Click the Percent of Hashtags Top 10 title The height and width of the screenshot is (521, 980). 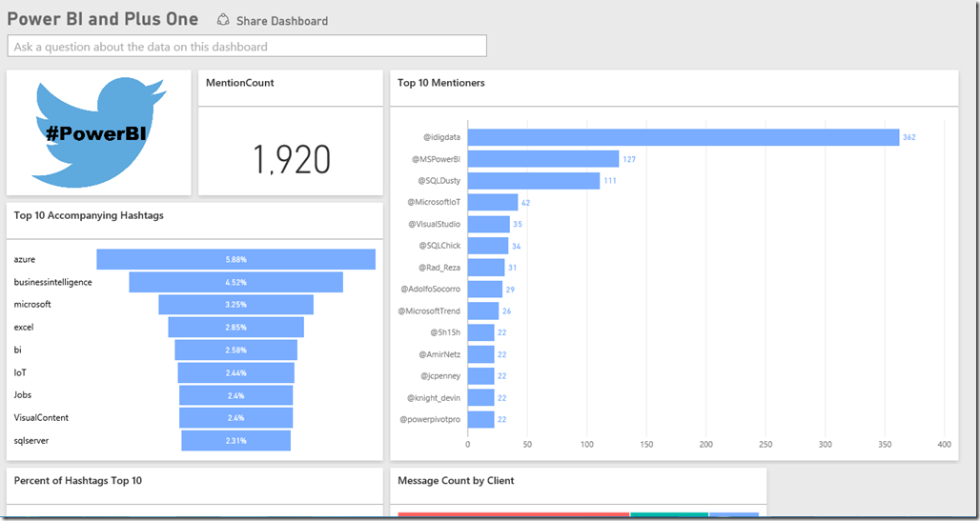(x=77, y=480)
